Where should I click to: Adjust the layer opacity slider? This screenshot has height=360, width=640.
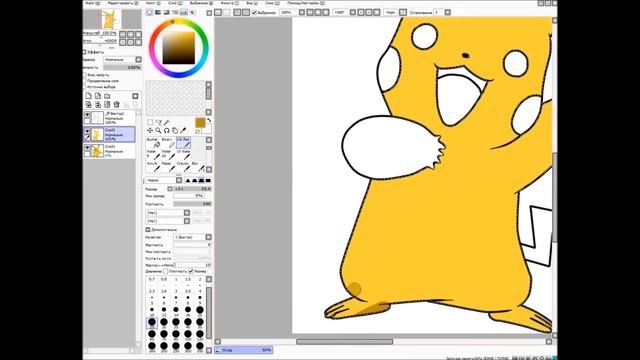pos(122,67)
